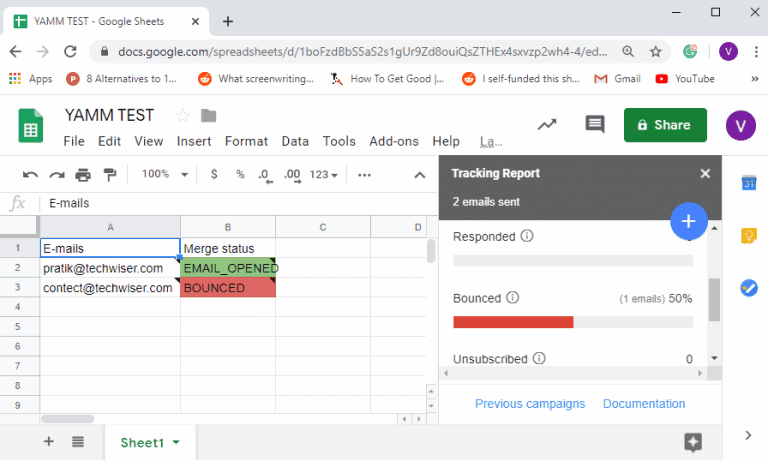
Task: Open the zoom 100% dropdown
Action: click(161, 175)
